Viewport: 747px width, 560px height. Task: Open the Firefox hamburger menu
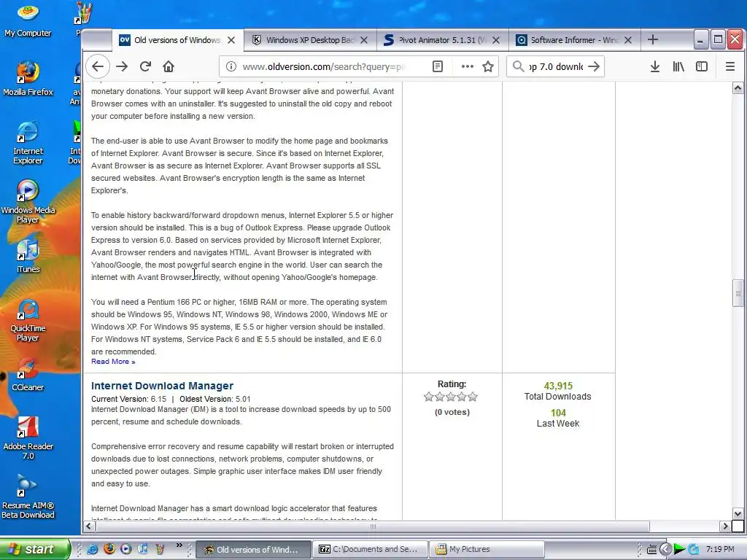(x=729, y=66)
